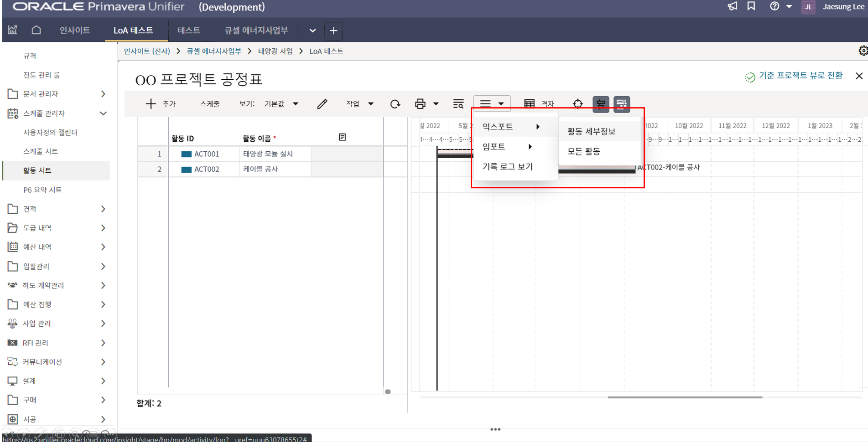Viewport: 868px width, 442px height.
Task: Click the crosshair locate icon
Action: (x=577, y=104)
